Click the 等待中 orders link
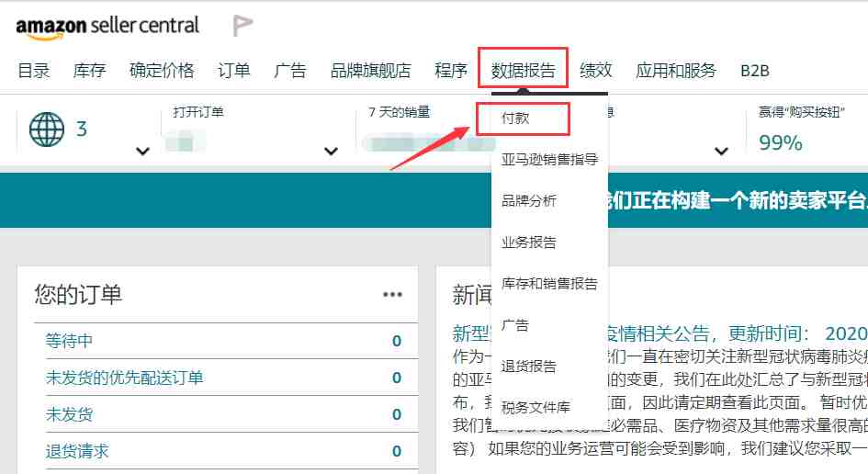This screenshot has height=474, width=868. tap(69, 341)
